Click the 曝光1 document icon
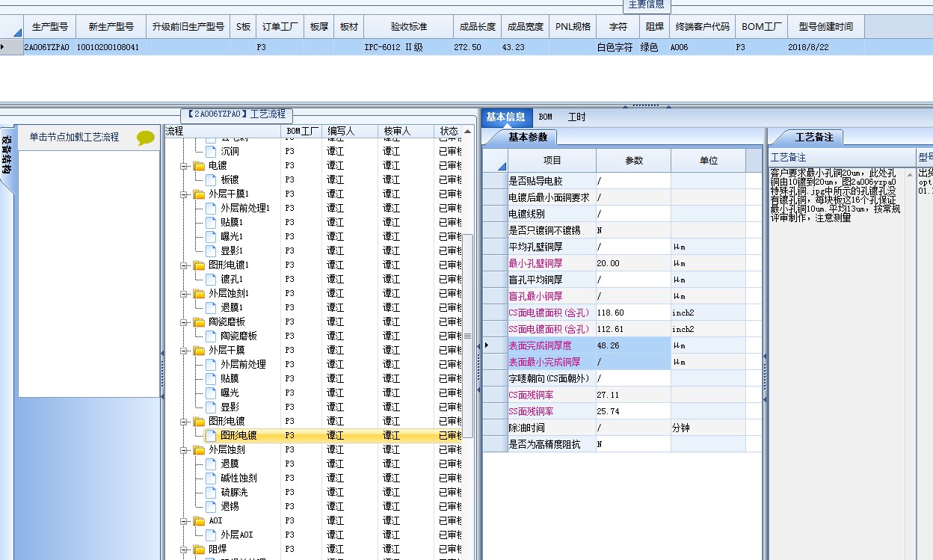The image size is (933, 560). (211, 236)
